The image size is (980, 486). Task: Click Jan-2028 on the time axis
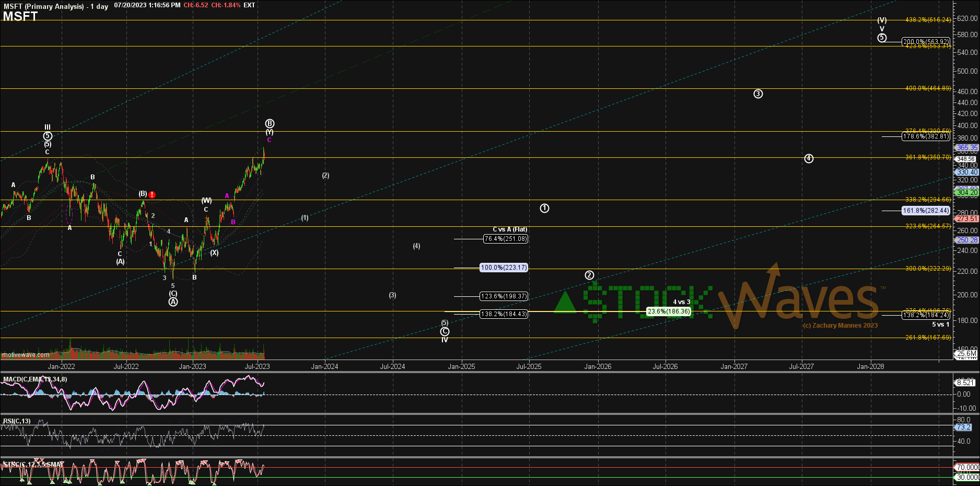[871, 366]
